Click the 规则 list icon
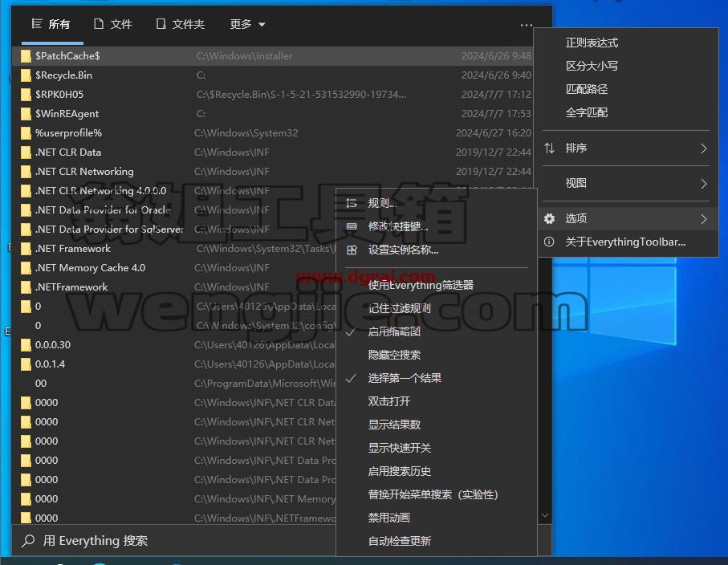Viewport: 728px width, 565px height. [352, 203]
